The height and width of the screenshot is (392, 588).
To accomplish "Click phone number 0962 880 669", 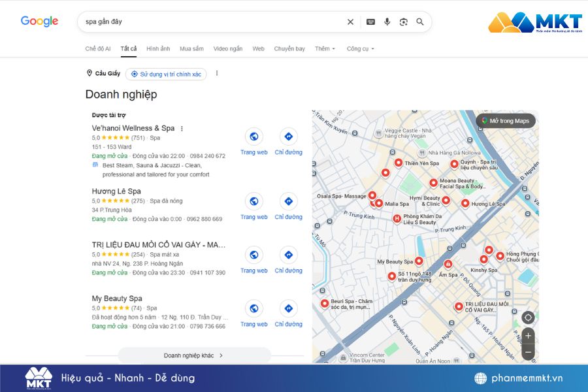I will pyautogui.click(x=204, y=219).
